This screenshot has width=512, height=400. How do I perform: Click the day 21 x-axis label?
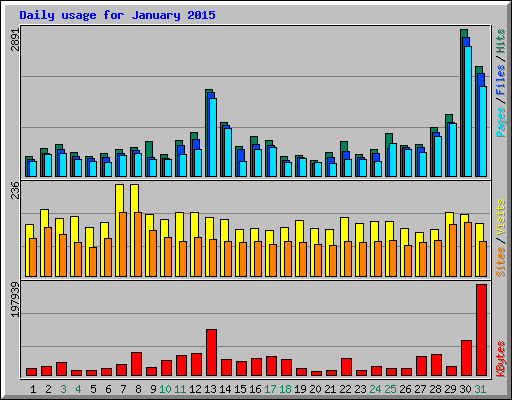tap(330, 389)
